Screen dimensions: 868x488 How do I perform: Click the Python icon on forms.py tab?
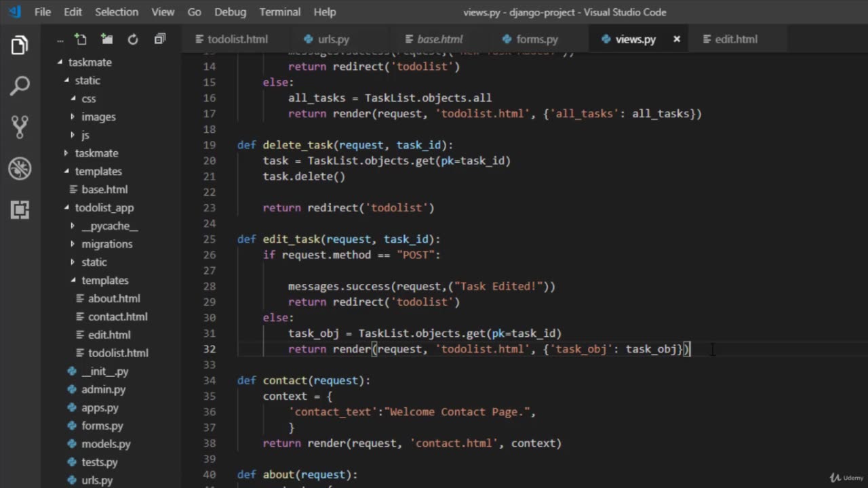507,39
